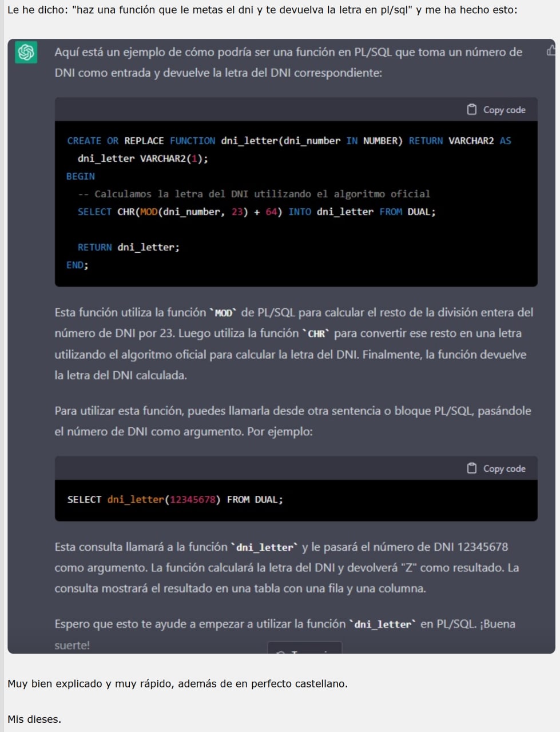Click the "Mis dieses." closing line
Viewport: 560px width, 732px height.
point(34,719)
